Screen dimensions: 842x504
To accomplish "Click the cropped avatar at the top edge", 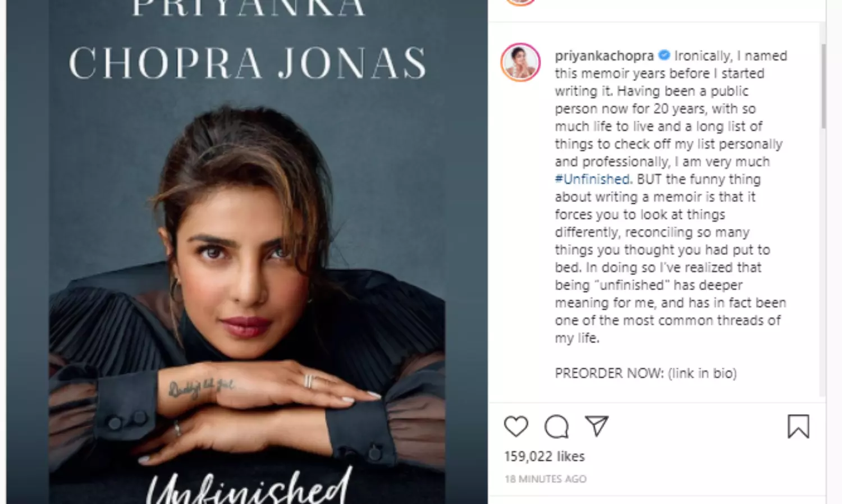I will [x=520, y=2].
